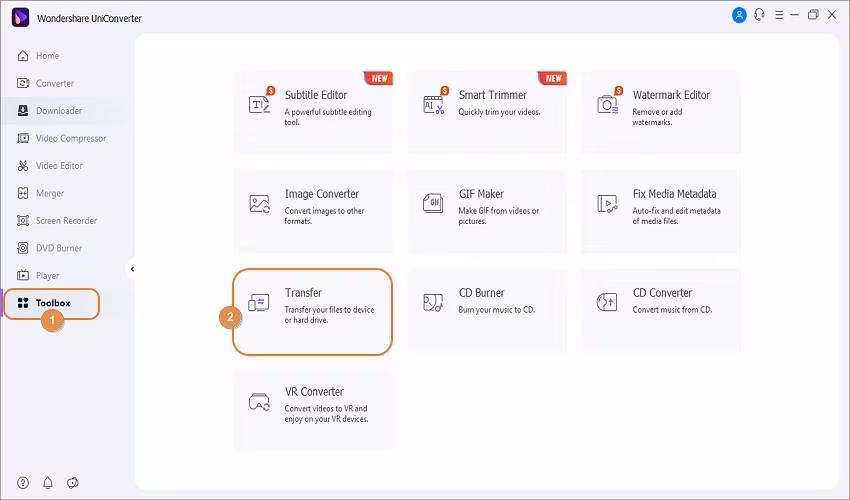Open the user account profile icon

[739, 15]
